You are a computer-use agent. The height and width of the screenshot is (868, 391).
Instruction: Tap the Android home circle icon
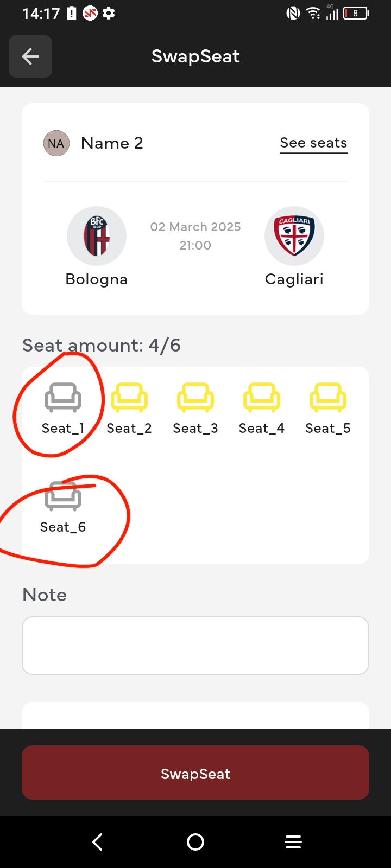pyautogui.click(x=195, y=842)
